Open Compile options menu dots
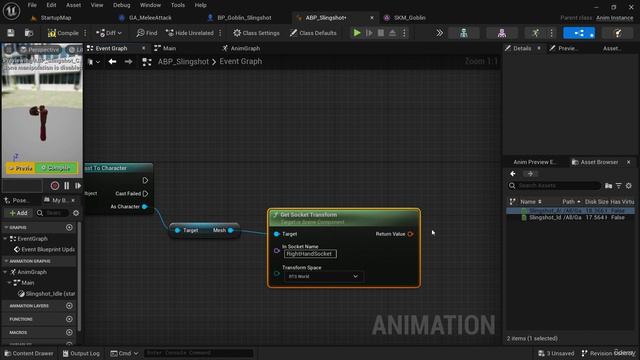The width and height of the screenshot is (640, 360). 85,33
